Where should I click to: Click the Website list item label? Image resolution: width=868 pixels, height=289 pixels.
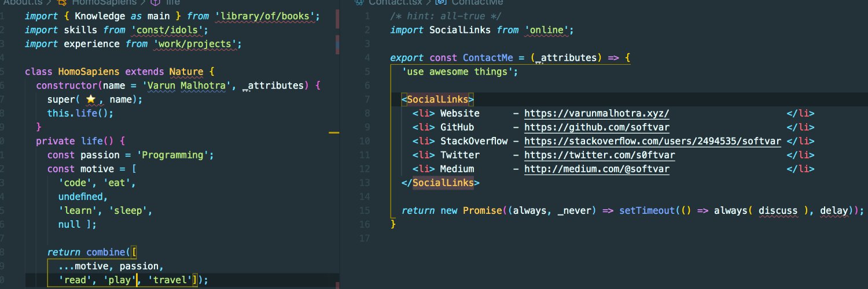[x=460, y=113]
